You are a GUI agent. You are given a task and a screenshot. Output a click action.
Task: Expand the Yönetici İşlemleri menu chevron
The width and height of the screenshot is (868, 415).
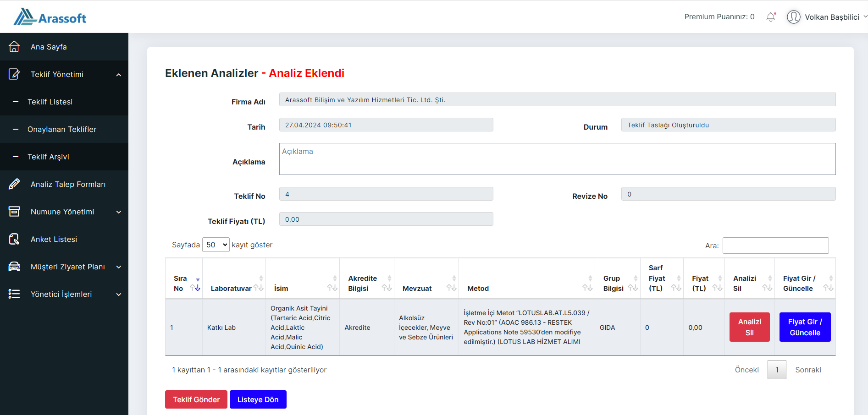click(119, 295)
